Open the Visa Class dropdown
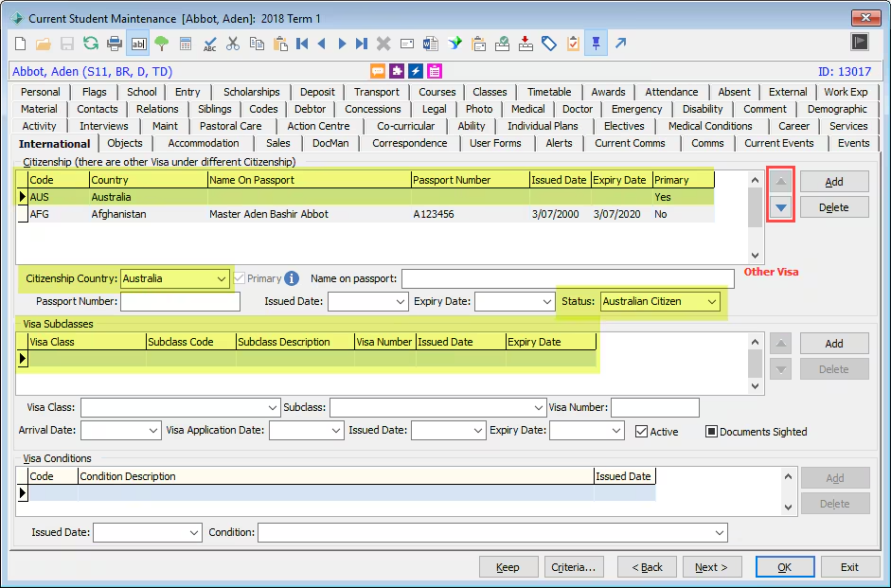Image resolution: width=891 pixels, height=588 pixels. (273, 407)
